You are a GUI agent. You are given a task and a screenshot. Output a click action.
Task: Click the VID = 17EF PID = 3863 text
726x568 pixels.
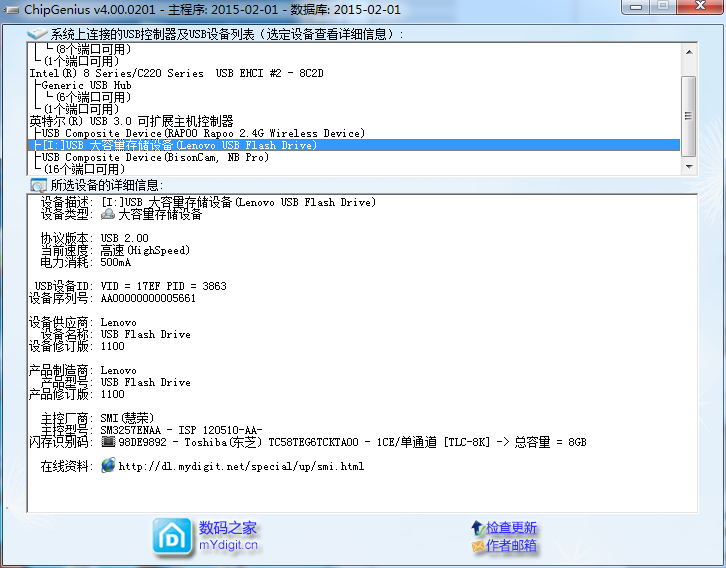point(163,286)
